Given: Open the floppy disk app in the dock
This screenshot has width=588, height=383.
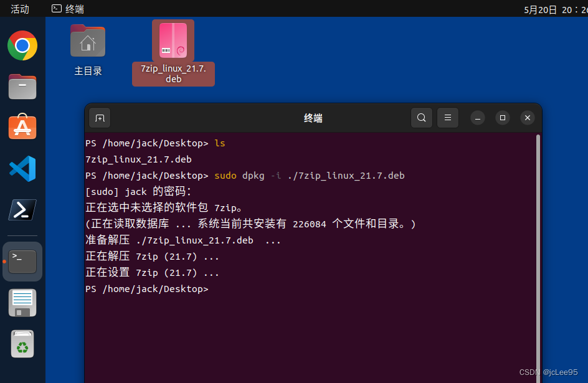Looking at the screenshot, I should point(22,303).
